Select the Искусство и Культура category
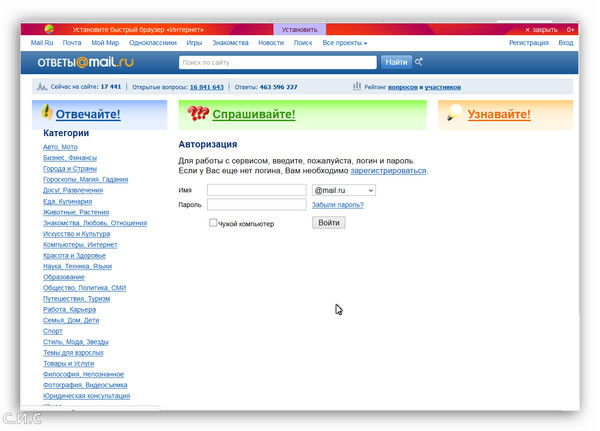The image size is (600, 431). click(77, 233)
